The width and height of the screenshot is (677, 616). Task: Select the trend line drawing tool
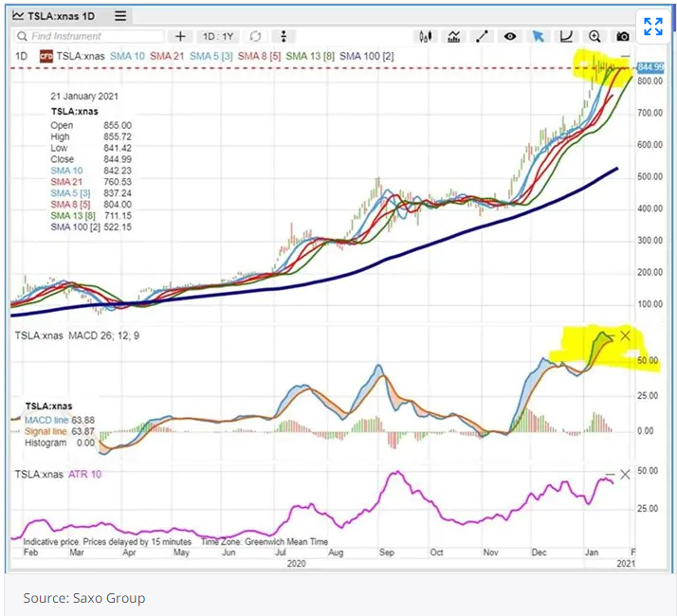point(482,36)
